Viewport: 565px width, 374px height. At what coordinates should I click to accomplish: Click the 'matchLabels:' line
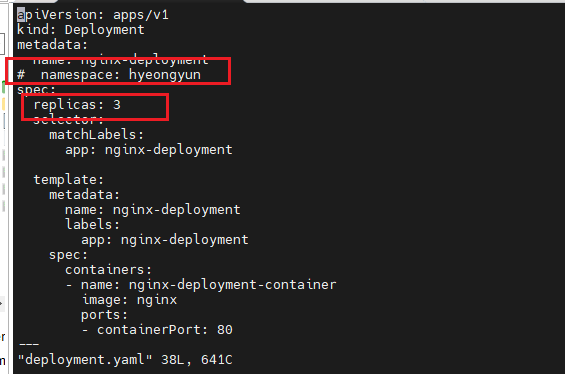pos(97,135)
